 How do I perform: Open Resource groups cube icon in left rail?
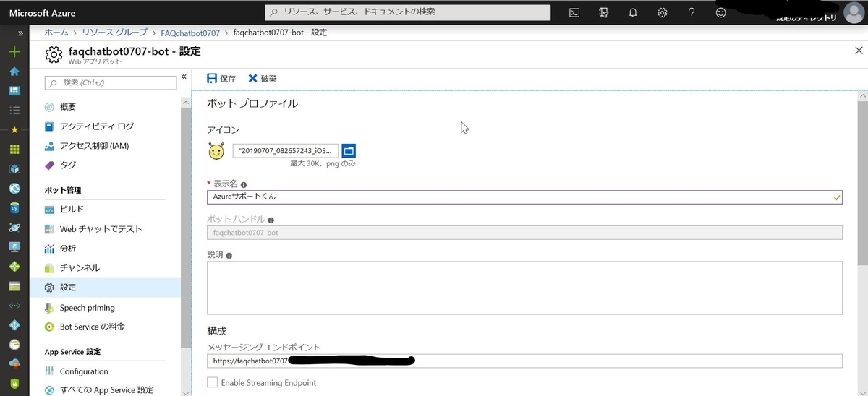14,168
